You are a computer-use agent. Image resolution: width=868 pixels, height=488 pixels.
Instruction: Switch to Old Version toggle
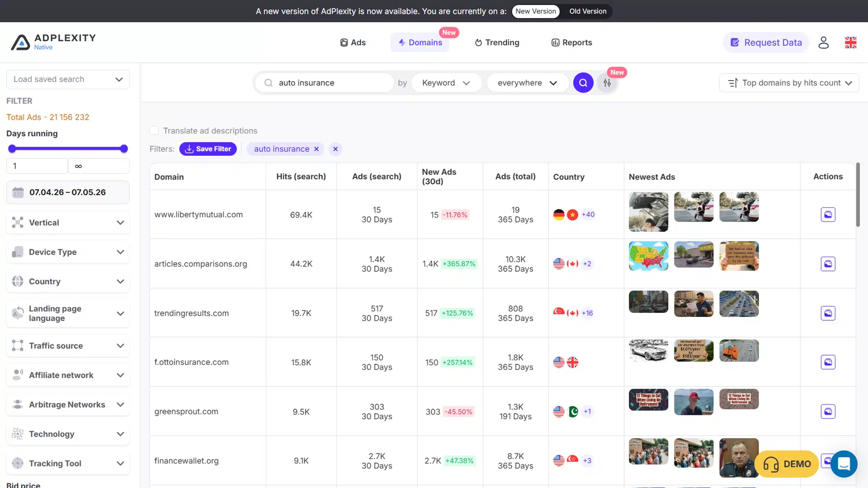[x=588, y=11]
